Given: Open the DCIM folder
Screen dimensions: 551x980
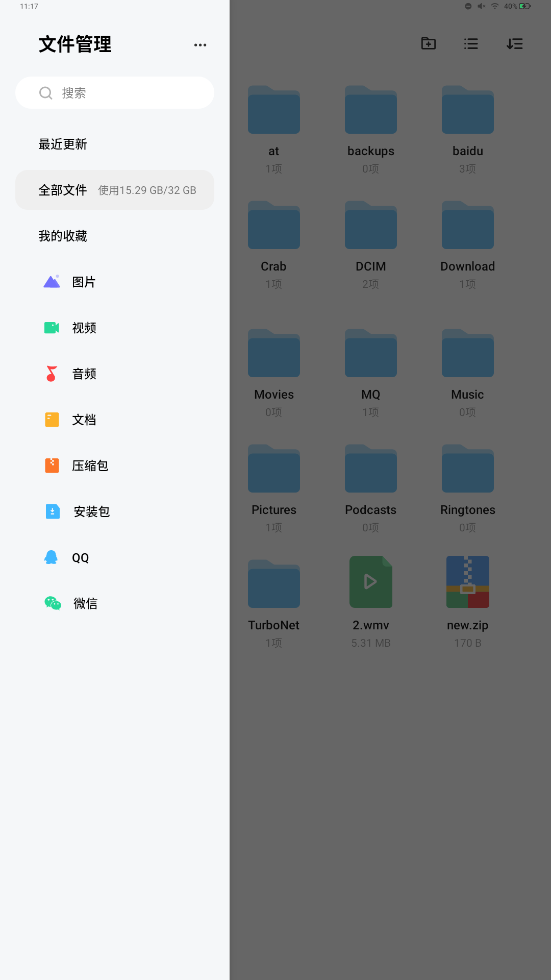Looking at the screenshot, I should [371, 225].
